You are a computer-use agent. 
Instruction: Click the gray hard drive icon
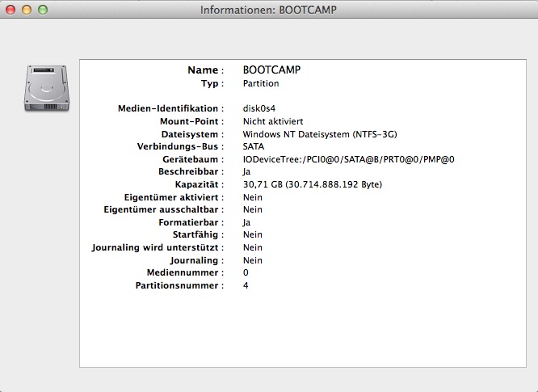point(42,88)
